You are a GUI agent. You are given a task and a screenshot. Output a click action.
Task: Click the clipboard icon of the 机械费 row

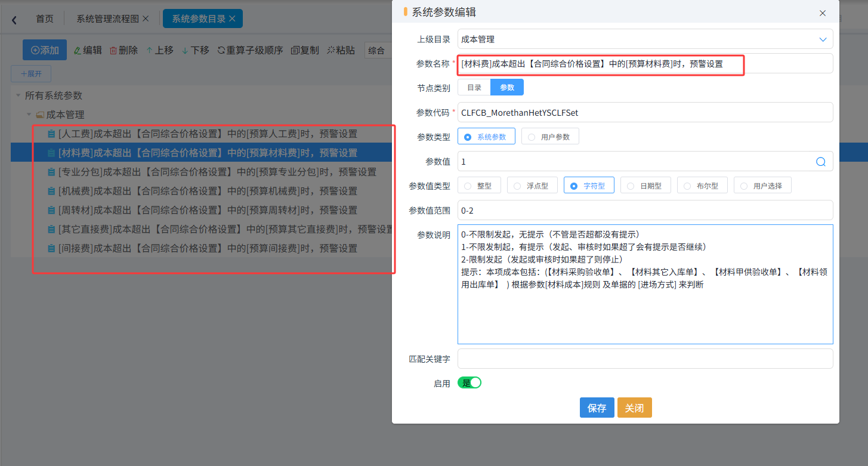(x=51, y=192)
